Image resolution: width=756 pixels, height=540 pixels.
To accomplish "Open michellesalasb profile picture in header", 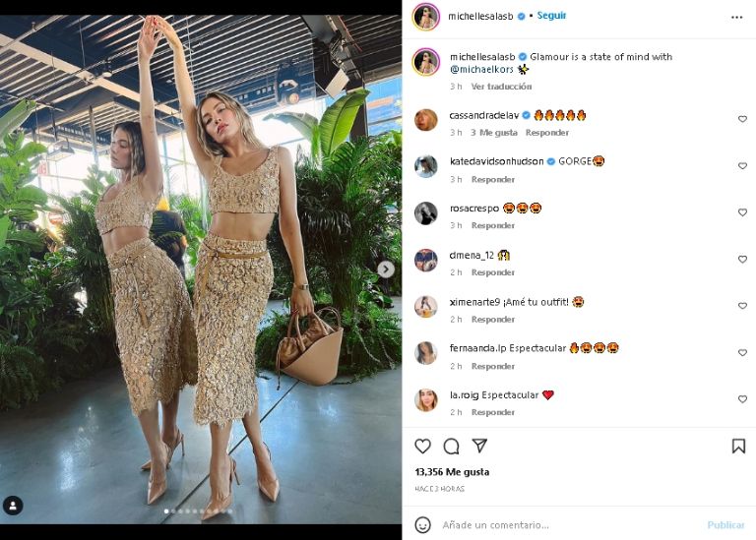I will (425, 17).
